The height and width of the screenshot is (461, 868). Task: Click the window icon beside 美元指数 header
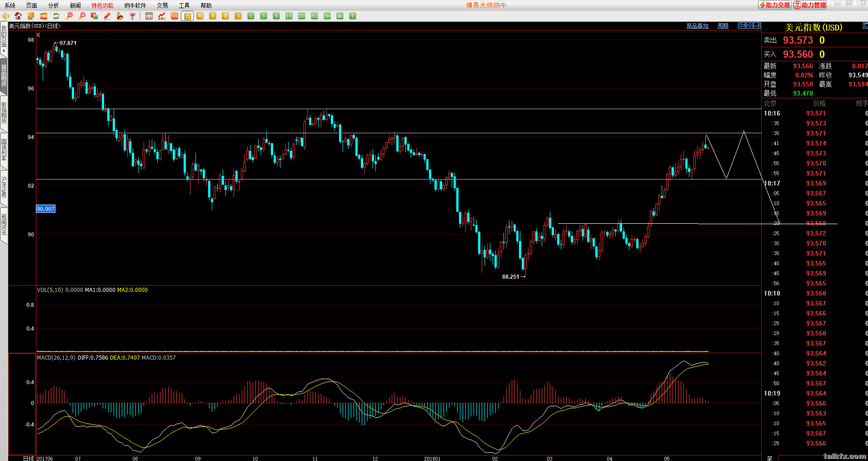(x=865, y=26)
